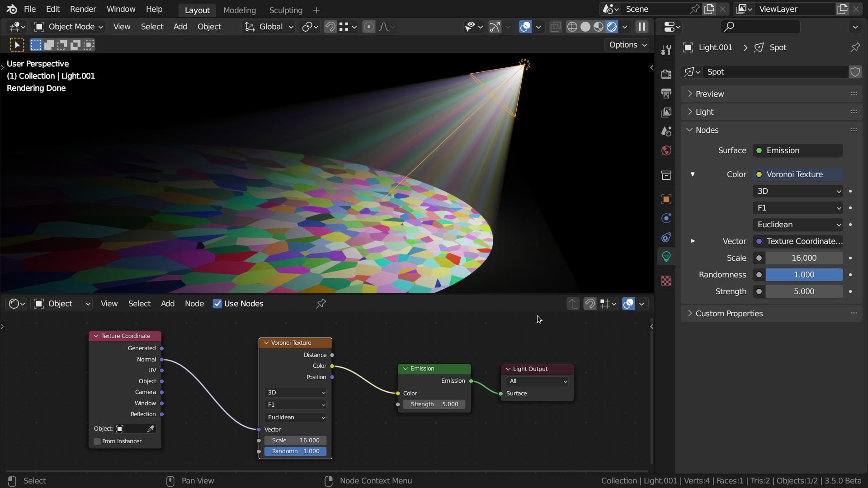Click the Blender logo menu
Screen dimensions: 868x488
(x=12, y=9)
